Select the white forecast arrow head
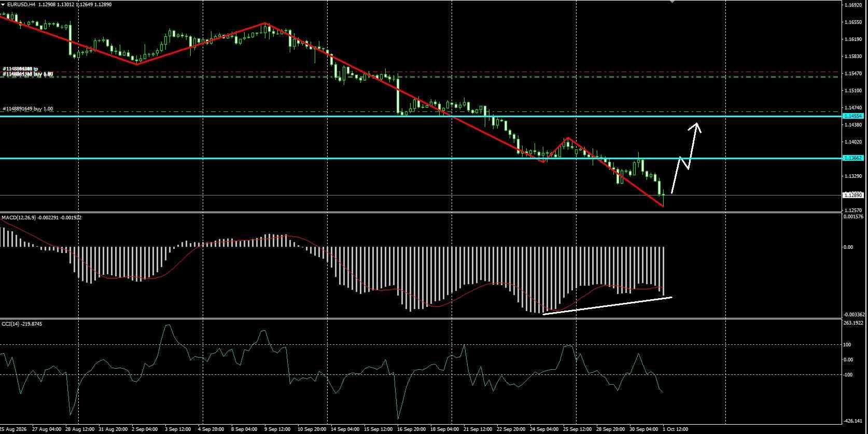This screenshot has width=868, height=434. click(x=697, y=127)
